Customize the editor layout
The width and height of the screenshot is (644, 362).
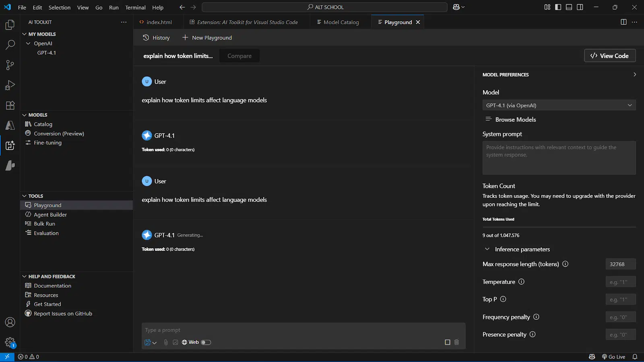pos(547,7)
